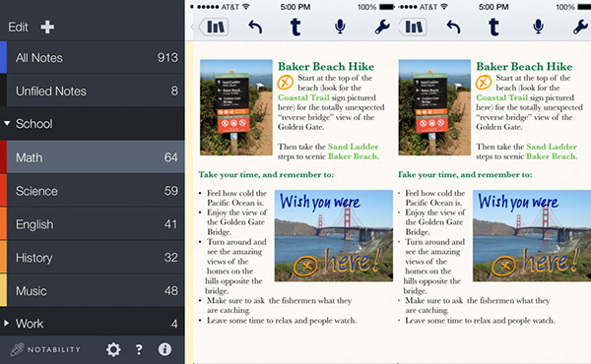
Task: Expand the Work divider
Action: tap(93, 324)
